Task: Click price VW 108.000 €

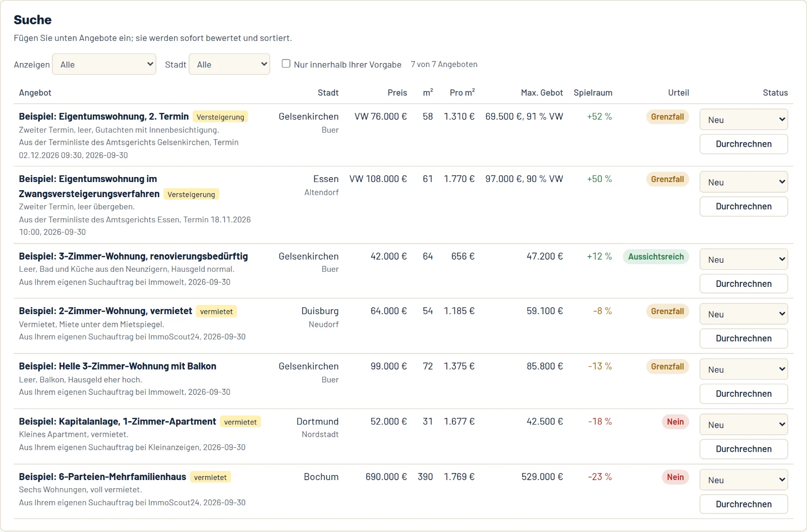Action: (x=378, y=179)
